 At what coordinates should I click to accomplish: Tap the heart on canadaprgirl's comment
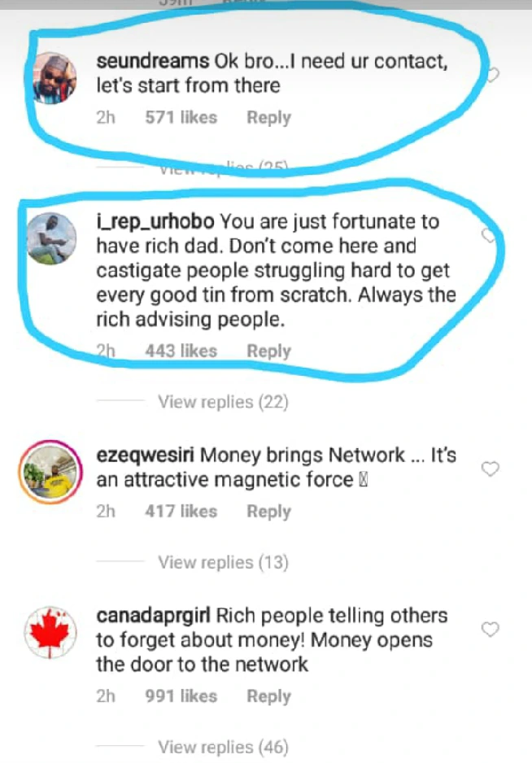pyautogui.click(x=490, y=630)
